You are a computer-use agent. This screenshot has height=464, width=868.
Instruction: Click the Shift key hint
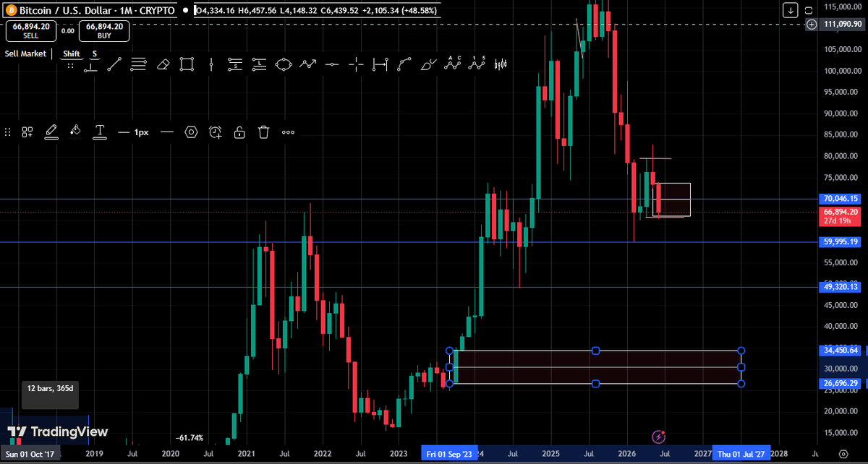click(x=71, y=53)
